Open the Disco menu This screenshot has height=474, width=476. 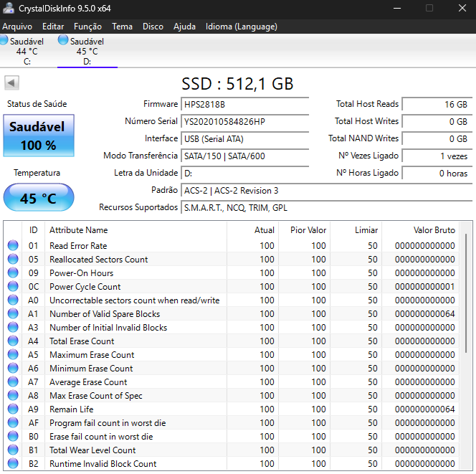[x=153, y=27]
